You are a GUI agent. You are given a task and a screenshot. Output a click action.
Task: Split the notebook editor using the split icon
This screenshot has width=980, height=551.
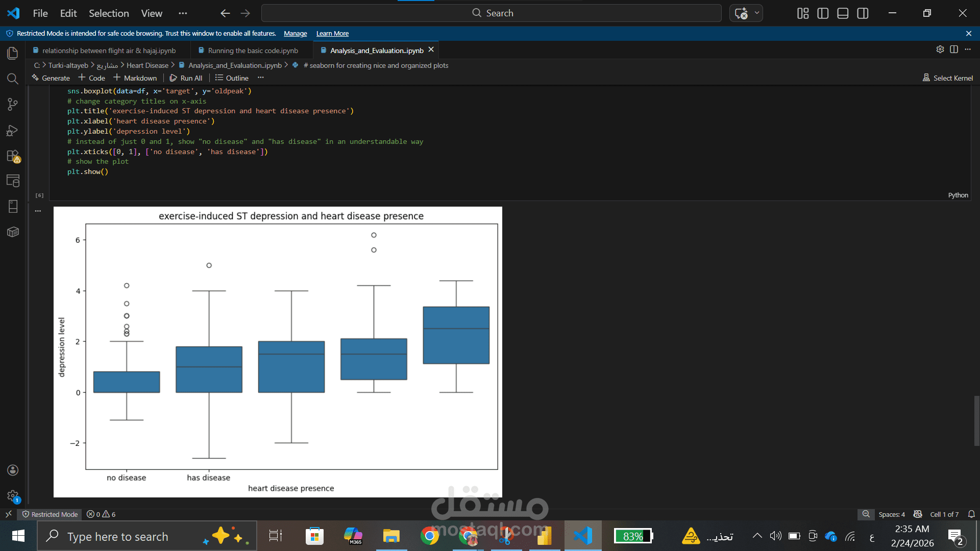tap(954, 49)
